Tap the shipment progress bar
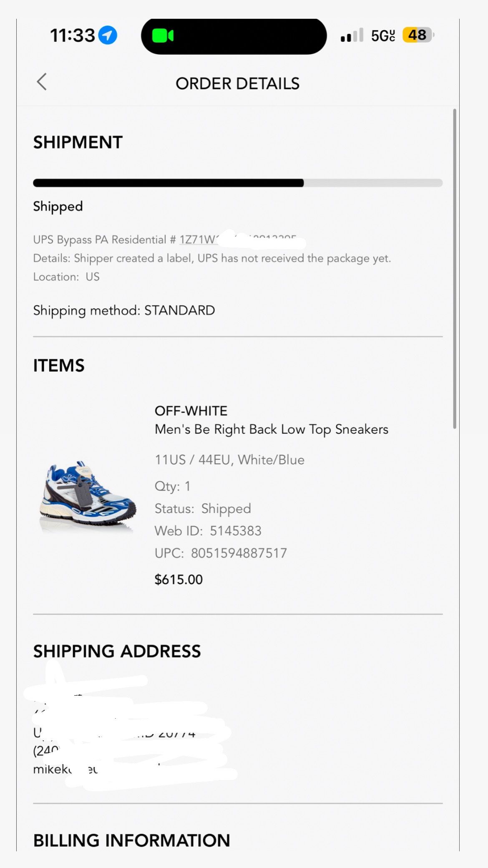 point(237,183)
